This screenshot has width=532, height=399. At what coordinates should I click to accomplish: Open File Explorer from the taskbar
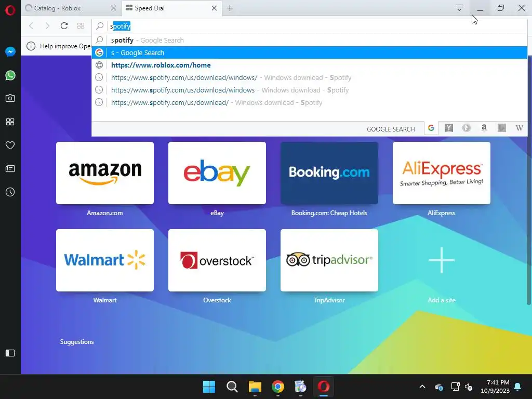[x=255, y=387]
